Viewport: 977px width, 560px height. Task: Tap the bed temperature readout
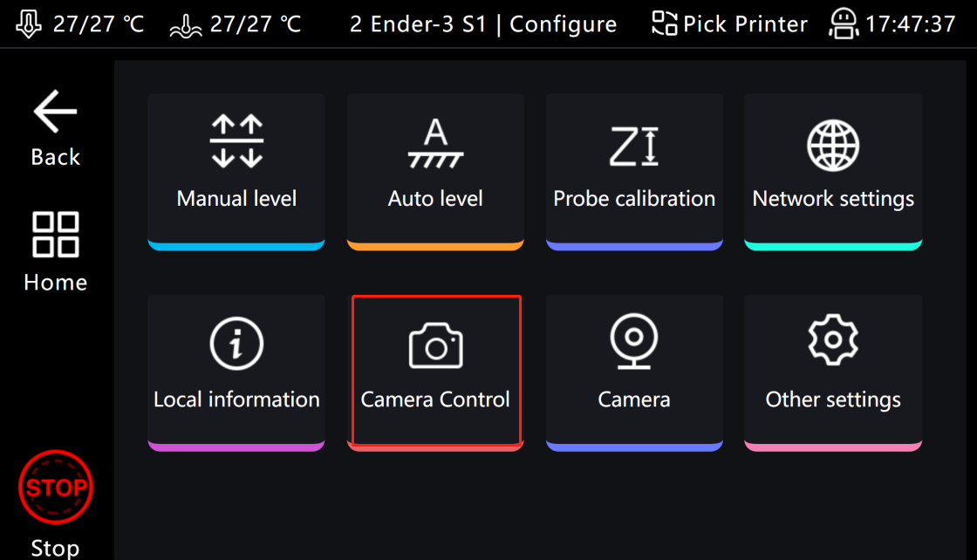(236, 24)
